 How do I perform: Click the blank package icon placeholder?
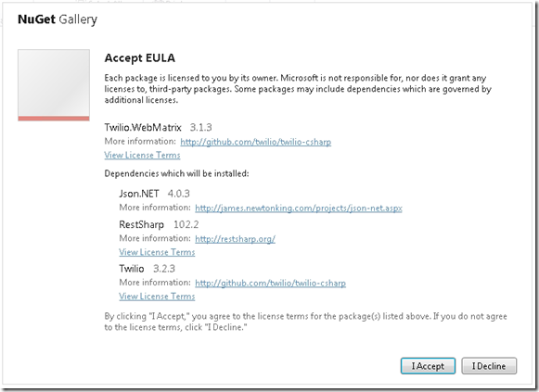[54, 83]
